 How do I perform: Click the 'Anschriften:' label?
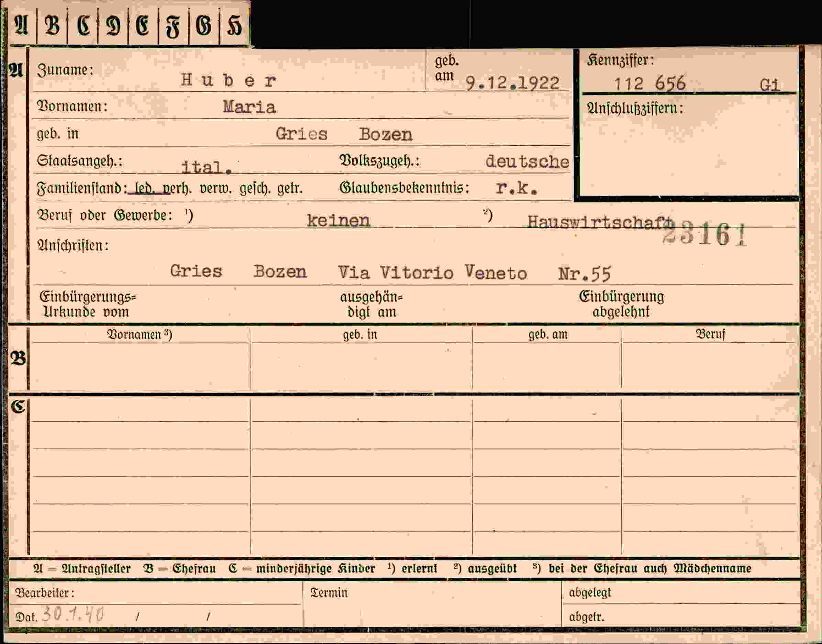pos(73,246)
